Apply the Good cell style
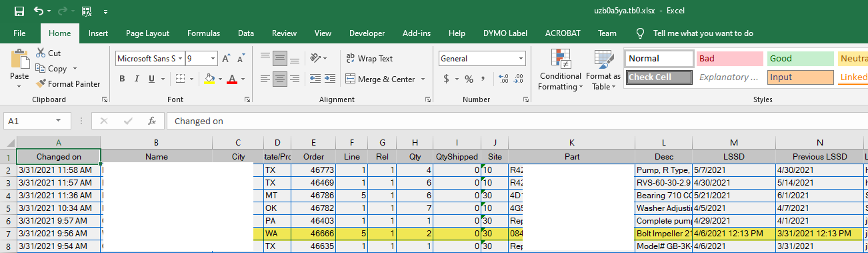 pyautogui.click(x=801, y=59)
